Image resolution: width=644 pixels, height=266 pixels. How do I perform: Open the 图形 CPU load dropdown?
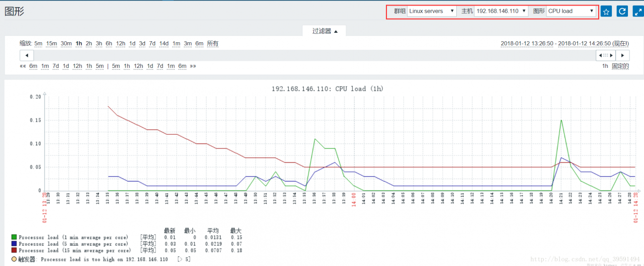click(x=571, y=11)
